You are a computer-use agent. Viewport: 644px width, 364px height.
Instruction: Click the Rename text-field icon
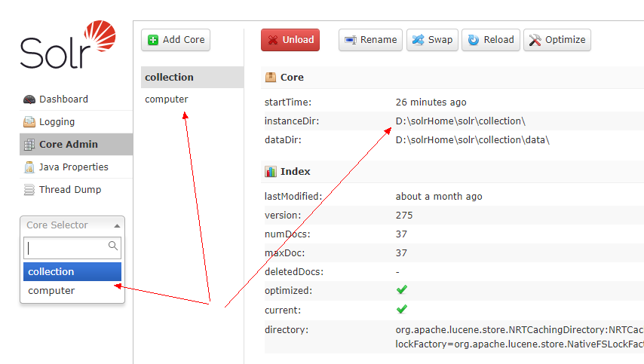point(351,40)
